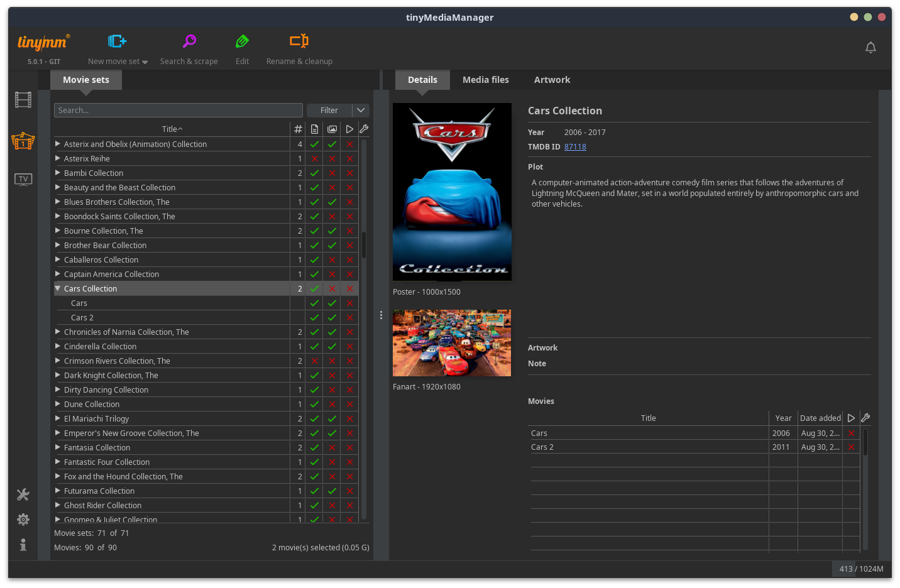Open the TV shows module icon
Viewport: 900px width, 588px height.
tap(23, 180)
